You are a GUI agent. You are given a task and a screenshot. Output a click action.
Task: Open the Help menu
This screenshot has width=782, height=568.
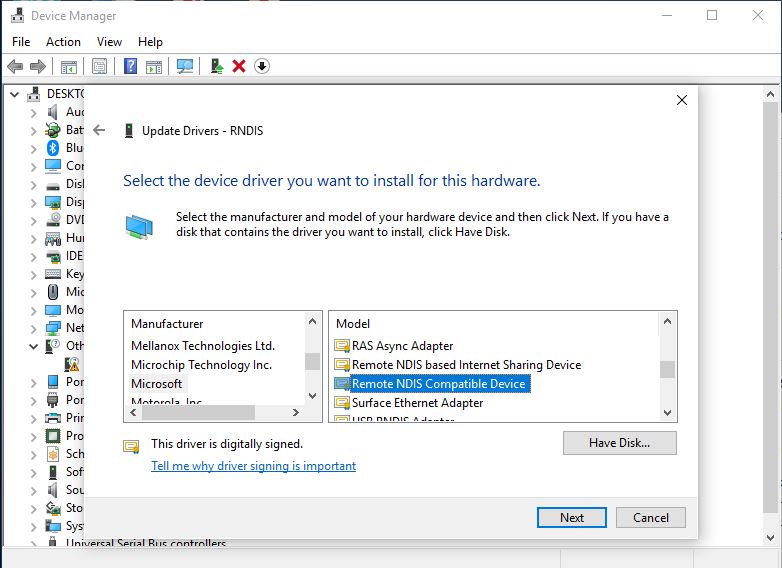coord(150,42)
